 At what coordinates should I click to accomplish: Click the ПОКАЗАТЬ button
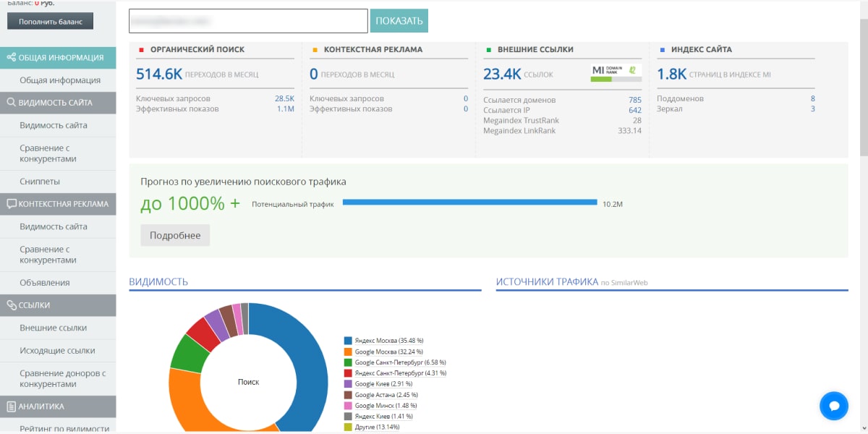click(x=399, y=21)
